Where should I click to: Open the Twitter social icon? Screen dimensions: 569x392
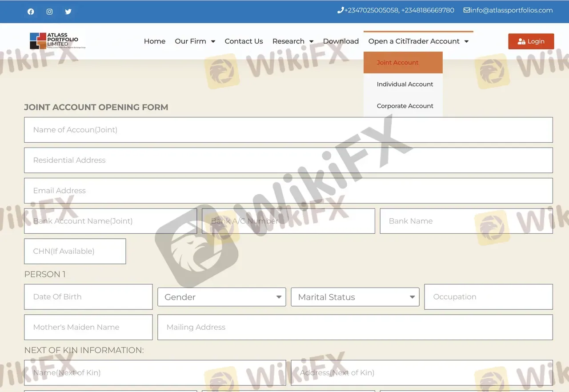[x=68, y=12]
